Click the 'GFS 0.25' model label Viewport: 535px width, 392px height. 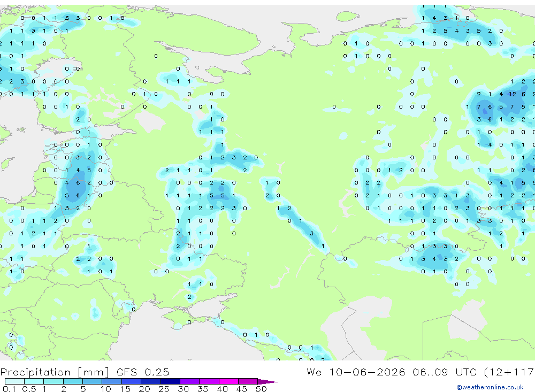tap(143, 372)
